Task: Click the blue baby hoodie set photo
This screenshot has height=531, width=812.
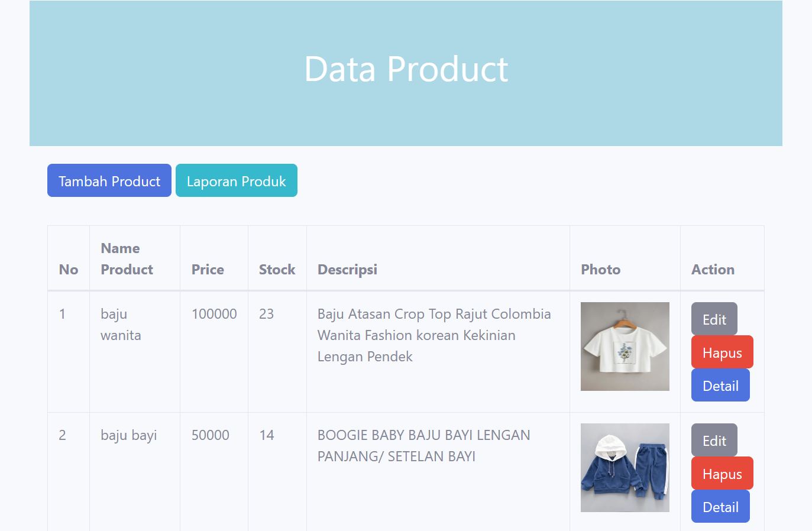Action: [625, 468]
